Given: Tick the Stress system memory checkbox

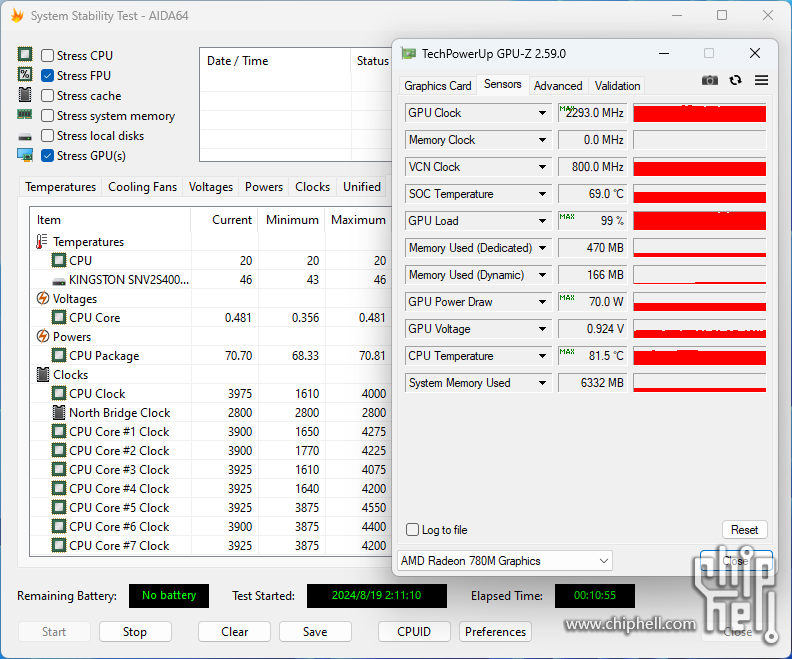Looking at the screenshot, I should tap(47, 116).
